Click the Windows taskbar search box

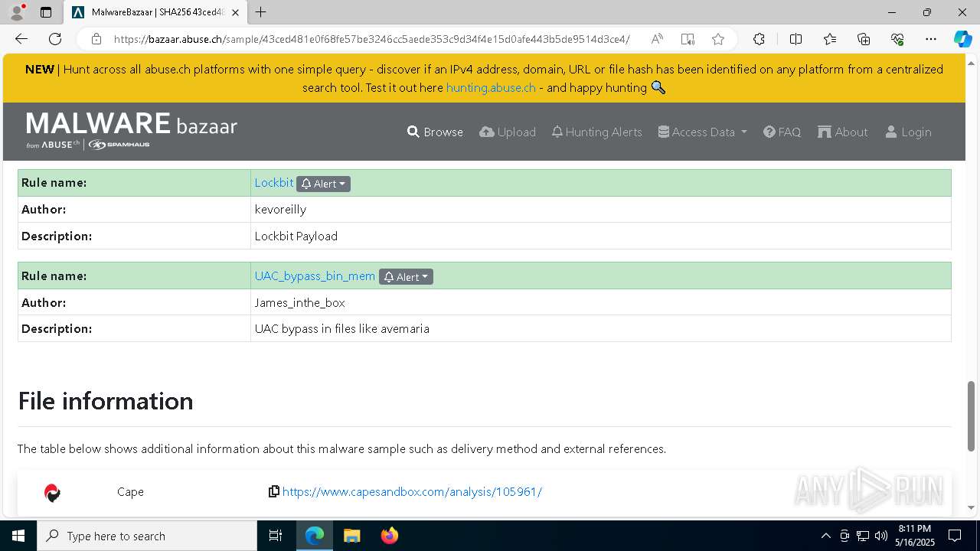[146, 536]
